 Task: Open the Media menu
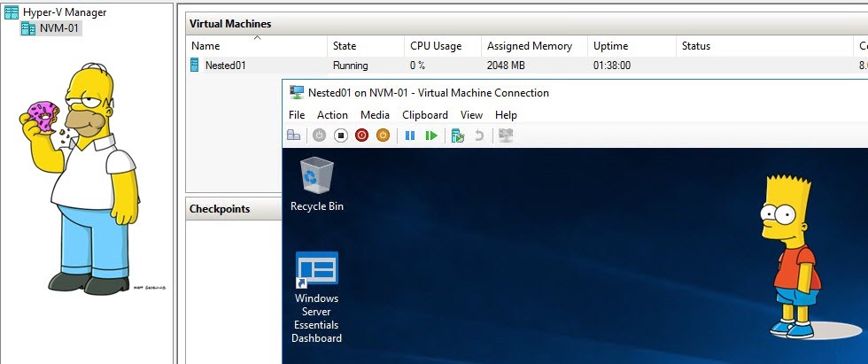point(375,115)
